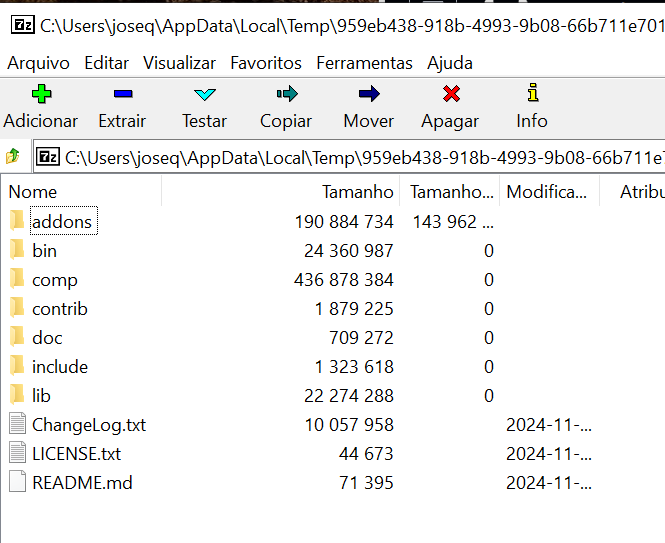Click the Modifica... column header

[x=546, y=192]
